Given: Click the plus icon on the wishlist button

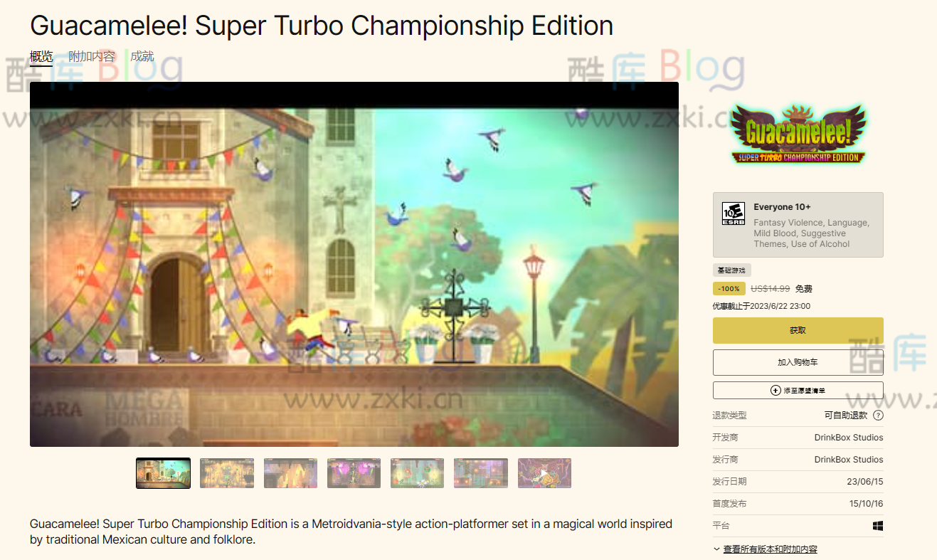Looking at the screenshot, I should pyautogui.click(x=775, y=391).
